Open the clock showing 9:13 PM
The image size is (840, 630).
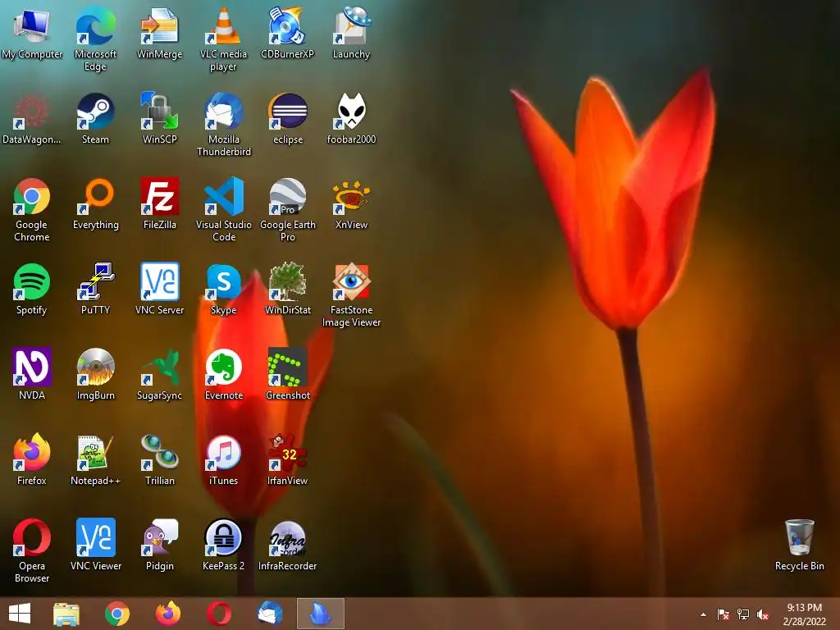(804, 614)
